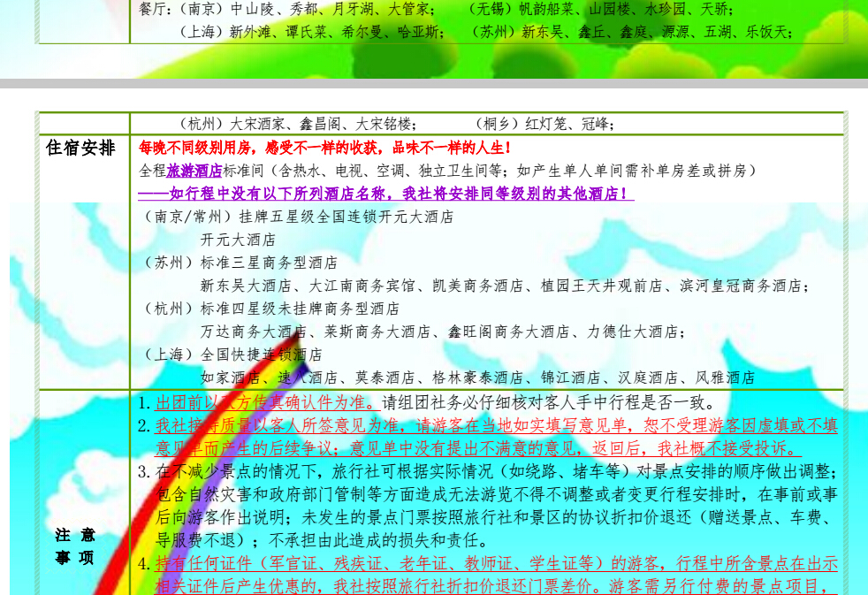Click the indented 开元大酒店 line
The height and width of the screenshot is (595, 868).
pos(238,240)
